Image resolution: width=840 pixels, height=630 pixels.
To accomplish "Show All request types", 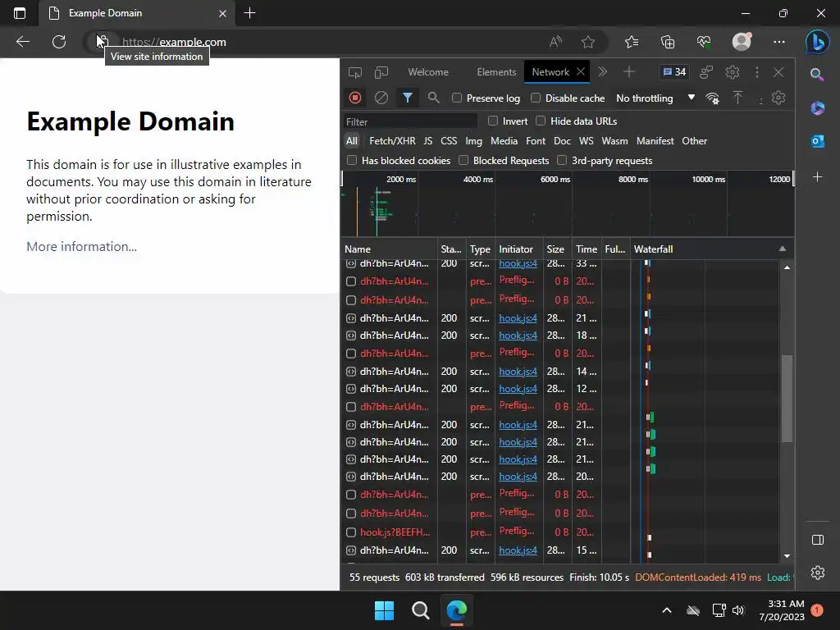I will [351, 141].
